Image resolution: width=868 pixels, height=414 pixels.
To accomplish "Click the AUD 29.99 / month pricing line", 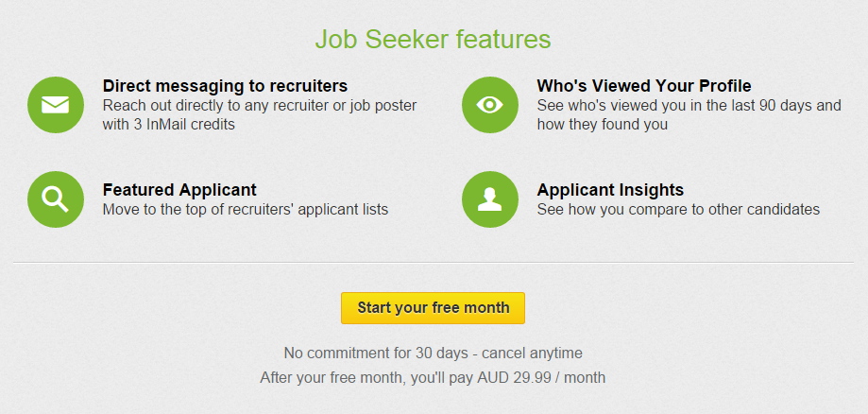I will [433, 377].
